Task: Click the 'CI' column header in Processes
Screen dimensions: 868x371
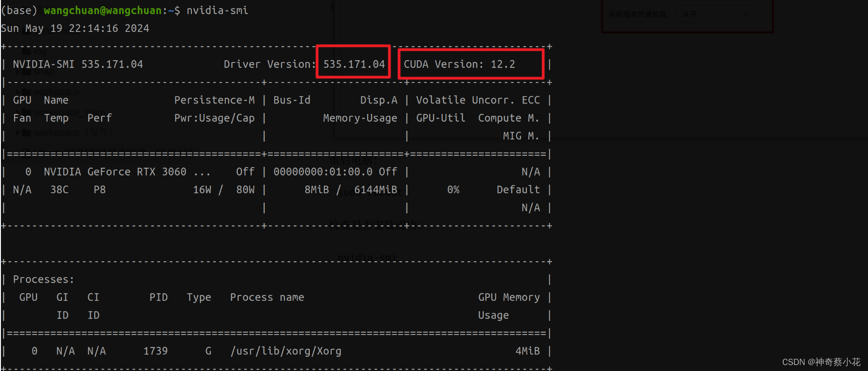Action: tap(93, 297)
